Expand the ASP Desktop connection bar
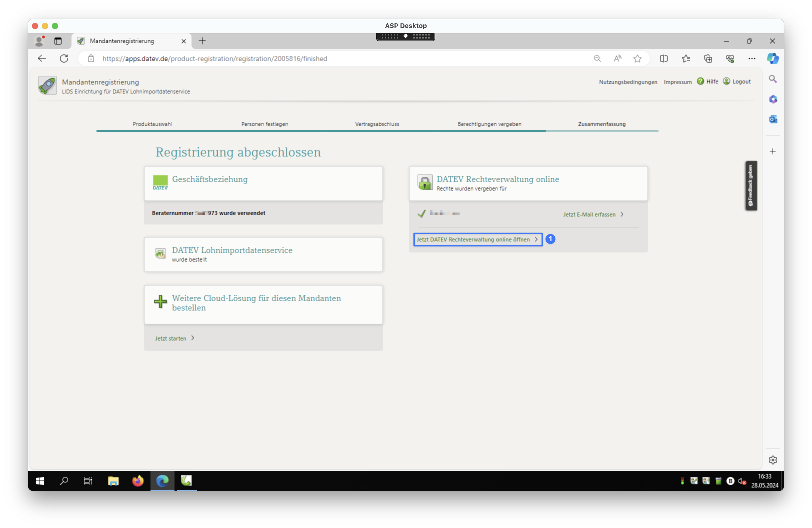The height and width of the screenshot is (528, 812). [405, 36]
